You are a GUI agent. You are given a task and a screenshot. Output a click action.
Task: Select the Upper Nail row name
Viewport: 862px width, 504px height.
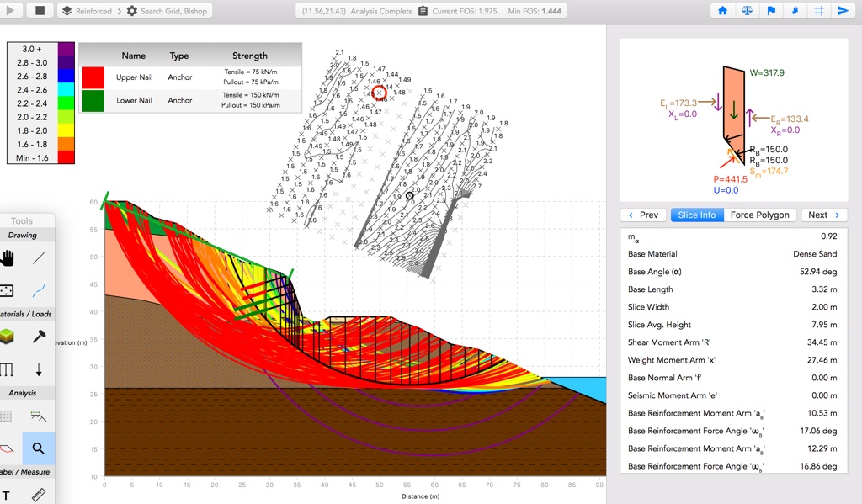(x=134, y=77)
